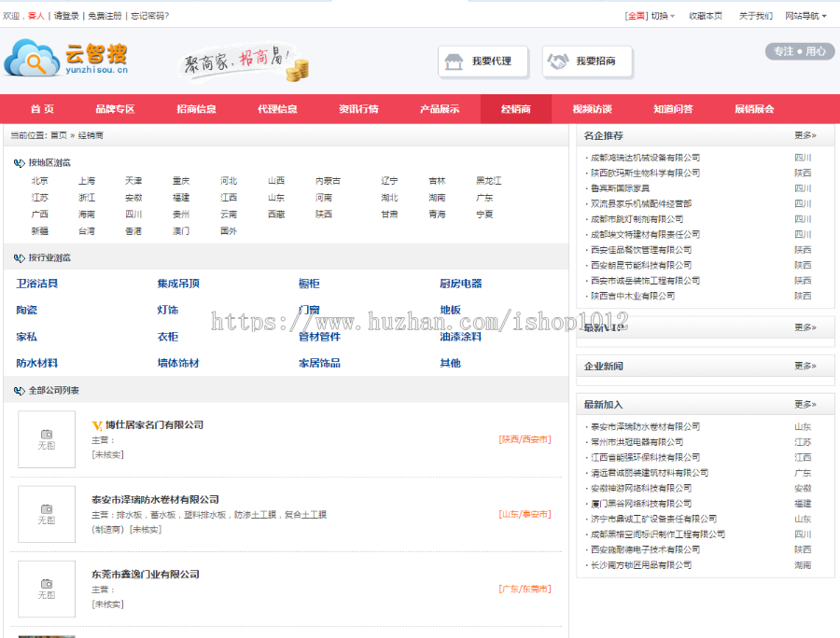This screenshot has width=840, height=638.
Task: Browse the 家居饰品 industry
Action: [x=319, y=363]
